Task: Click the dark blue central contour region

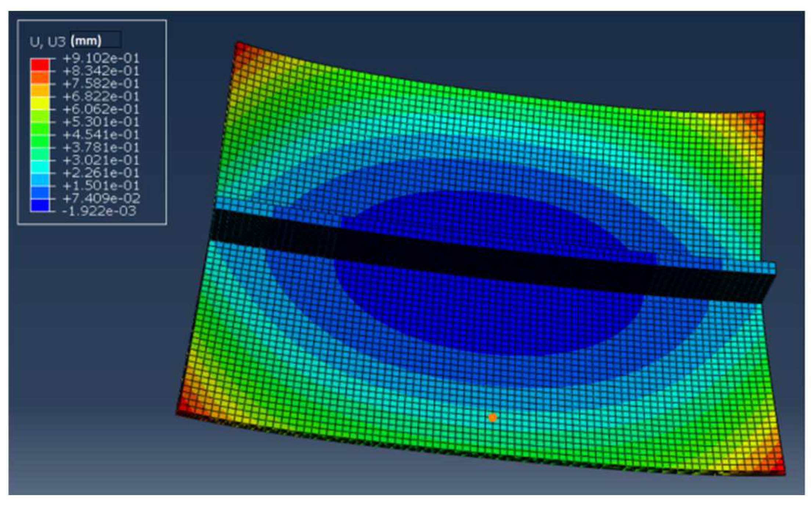Action: [x=488, y=316]
